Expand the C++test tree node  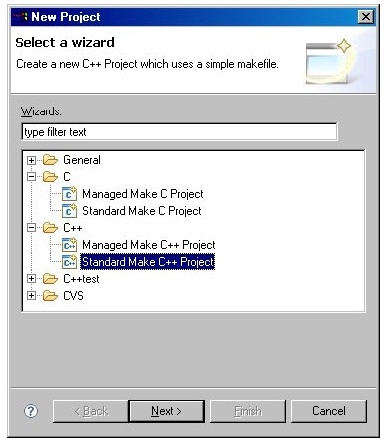click(x=31, y=279)
